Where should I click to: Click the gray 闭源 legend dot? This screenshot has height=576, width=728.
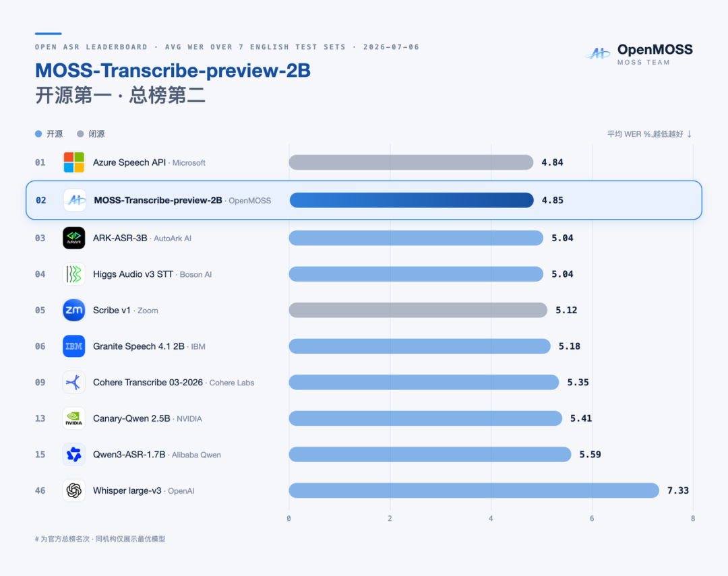tap(80, 133)
